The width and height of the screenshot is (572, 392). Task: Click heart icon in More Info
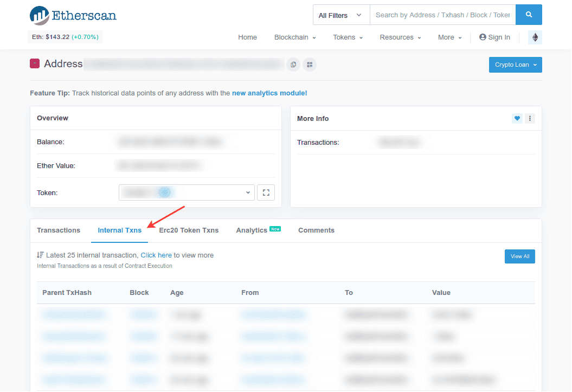click(517, 118)
